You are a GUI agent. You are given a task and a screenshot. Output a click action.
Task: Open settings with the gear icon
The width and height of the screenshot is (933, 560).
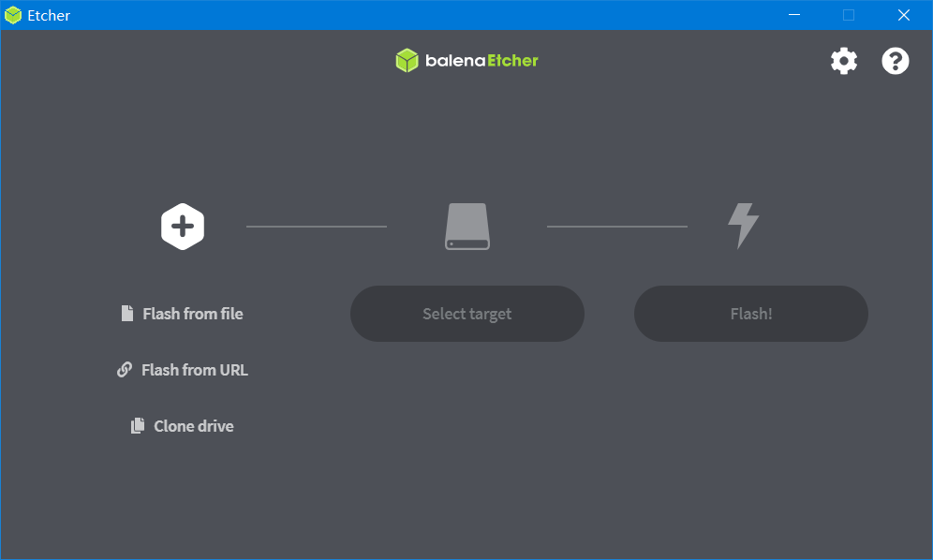pos(843,61)
